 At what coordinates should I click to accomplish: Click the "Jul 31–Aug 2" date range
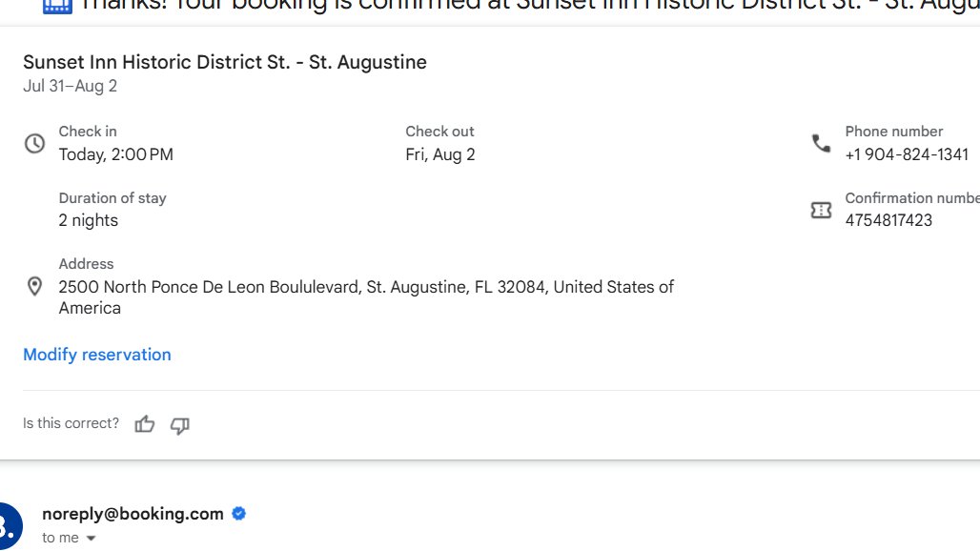pos(71,86)
